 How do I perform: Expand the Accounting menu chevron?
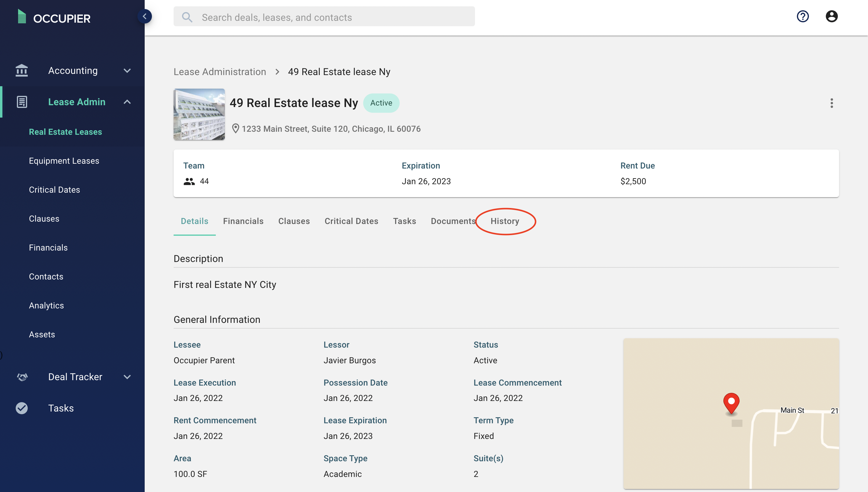127,71
